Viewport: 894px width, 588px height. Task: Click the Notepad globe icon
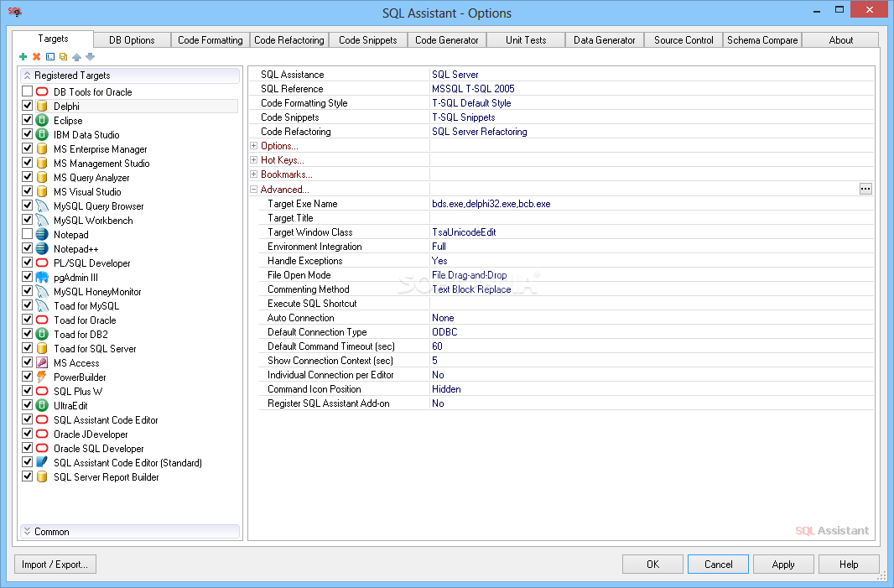click(42, 234)
